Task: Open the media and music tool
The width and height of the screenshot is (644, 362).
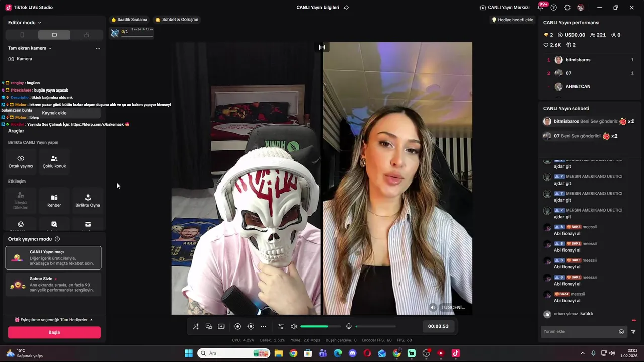Action: 209,326
